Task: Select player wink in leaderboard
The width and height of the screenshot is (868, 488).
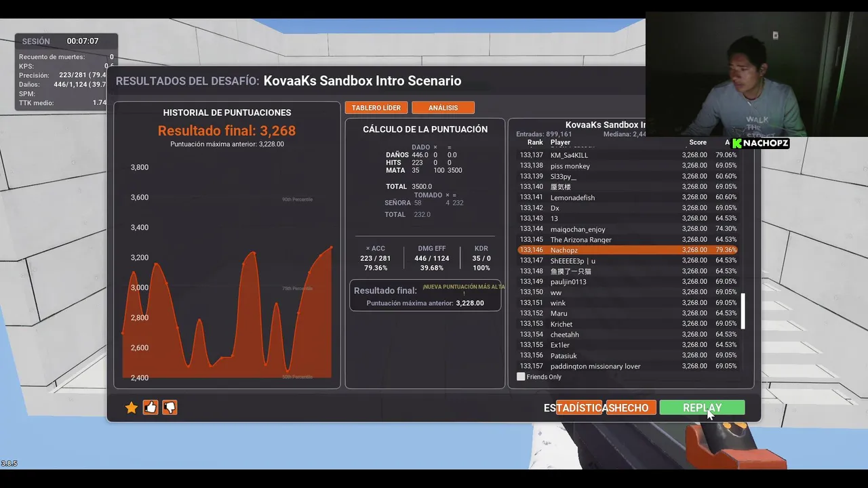Action: click(x=627, y=303)
